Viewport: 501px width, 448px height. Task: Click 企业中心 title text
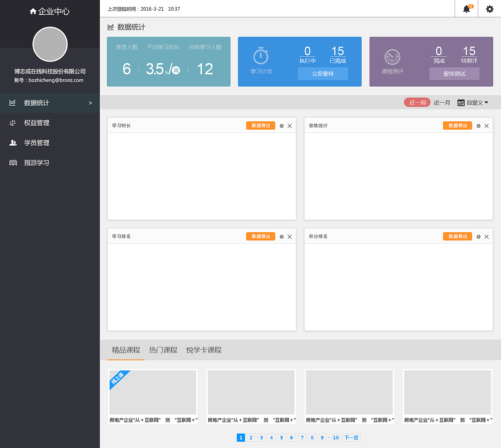coord(54,11)
